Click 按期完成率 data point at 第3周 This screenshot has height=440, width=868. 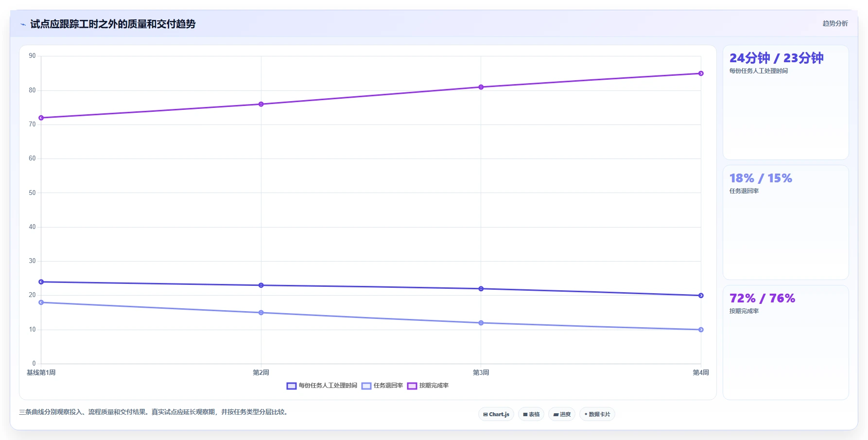[x=481, y=87]
